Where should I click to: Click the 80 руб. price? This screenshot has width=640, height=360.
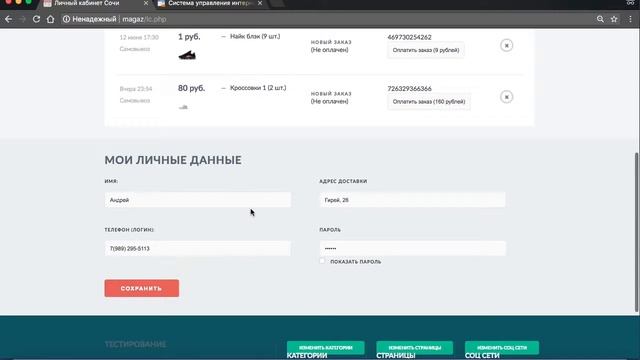[x=191, y=88]
